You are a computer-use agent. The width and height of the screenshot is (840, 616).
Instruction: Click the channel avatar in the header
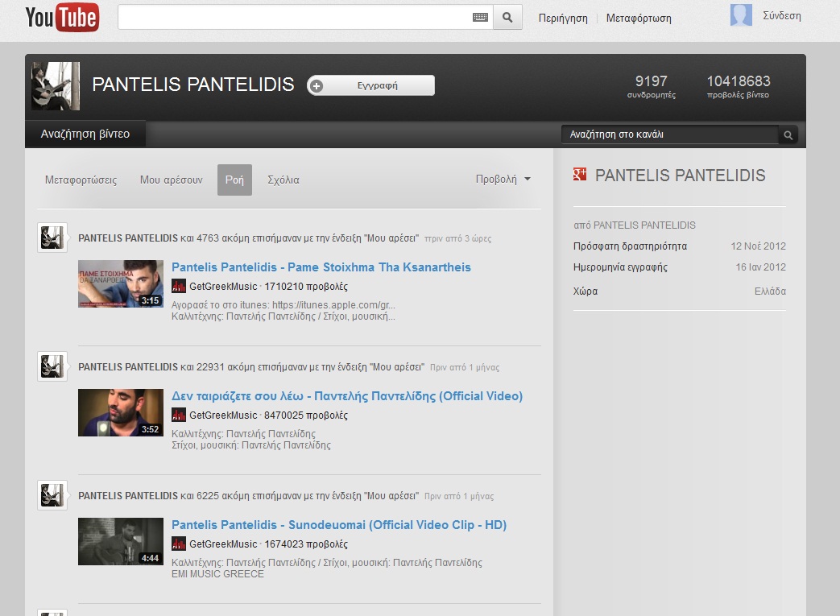click(x=56, y=85)
